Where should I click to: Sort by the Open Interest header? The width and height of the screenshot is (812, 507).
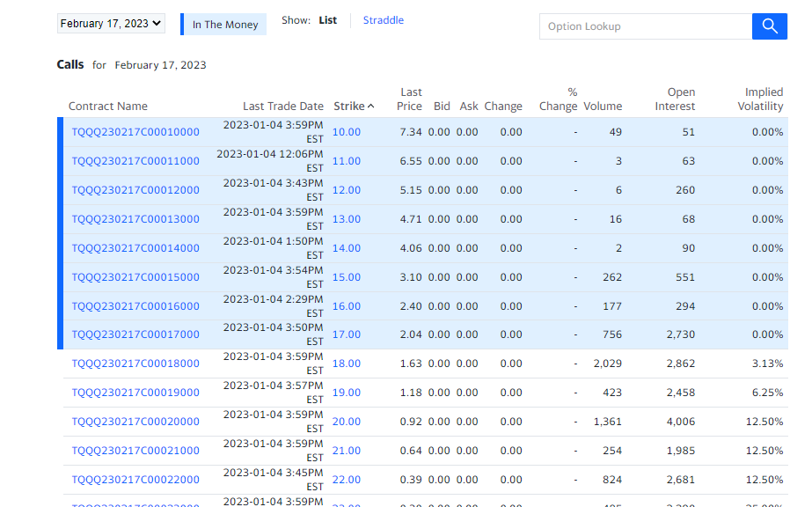(x=675, y=99)
